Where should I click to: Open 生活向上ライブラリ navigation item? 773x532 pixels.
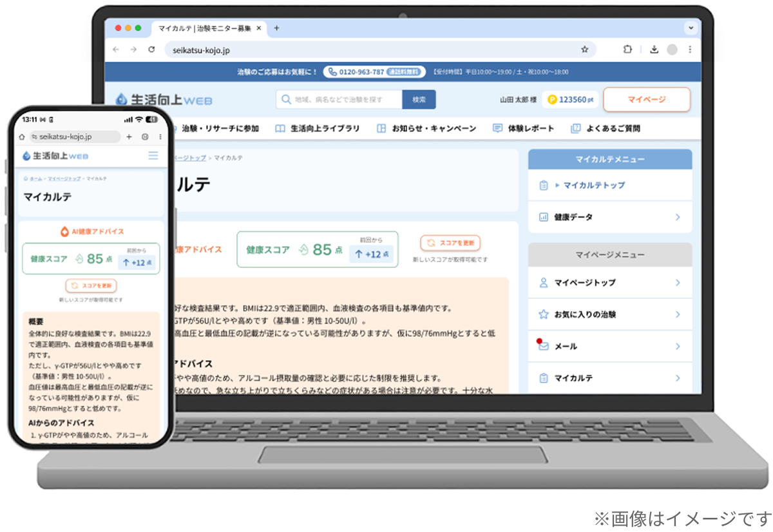pos(318,129)
